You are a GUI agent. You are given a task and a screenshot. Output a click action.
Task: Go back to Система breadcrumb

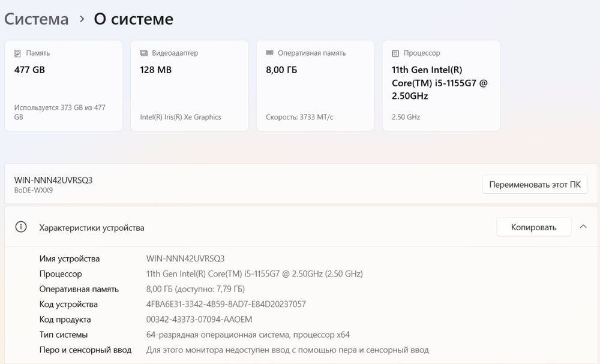[37, 19]
